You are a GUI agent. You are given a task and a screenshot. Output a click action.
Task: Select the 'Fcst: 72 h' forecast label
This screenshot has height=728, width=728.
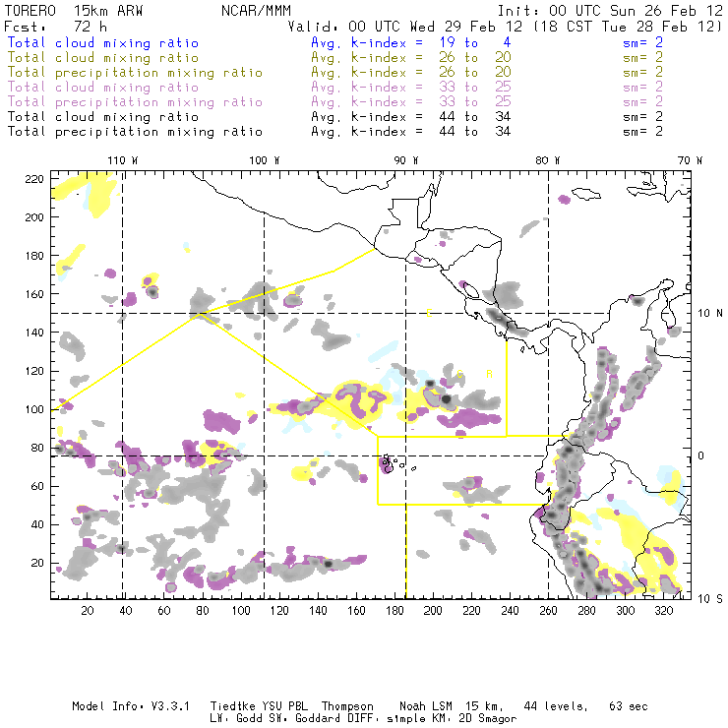click(55, 27)
